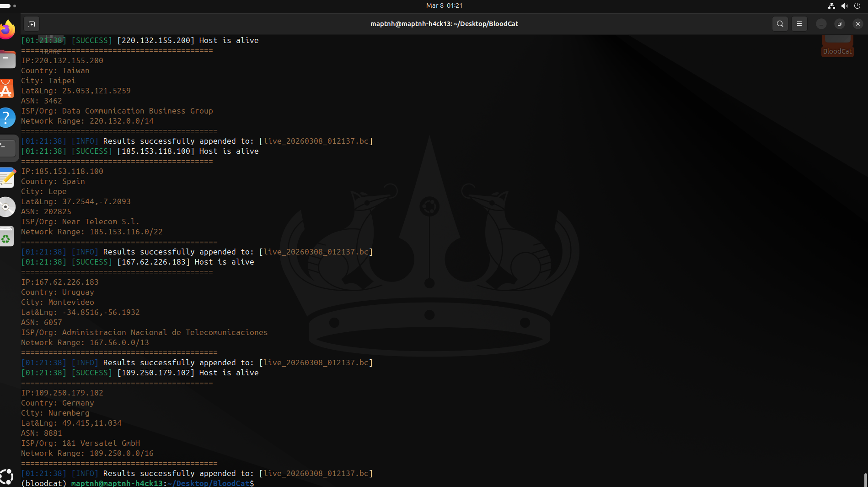Open the disc drive icon in the dock
Image resolution: width=868 pixels, height=487 pixels.
[x=7, y=207]
